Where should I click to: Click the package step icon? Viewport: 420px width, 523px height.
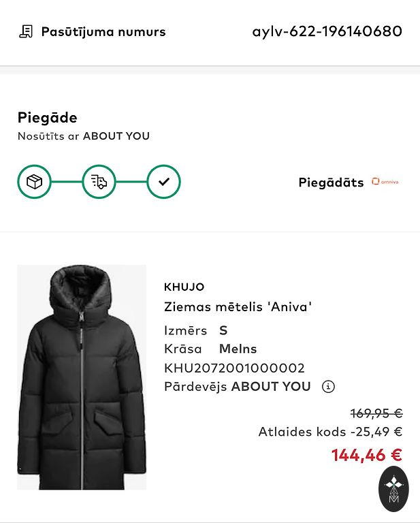[x=34, y=182]
